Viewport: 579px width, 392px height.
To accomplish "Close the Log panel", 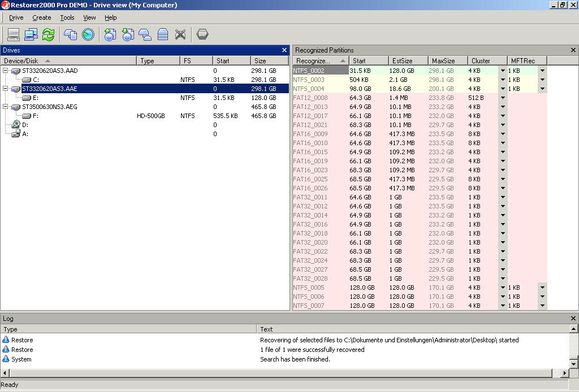I will [573, 318].
